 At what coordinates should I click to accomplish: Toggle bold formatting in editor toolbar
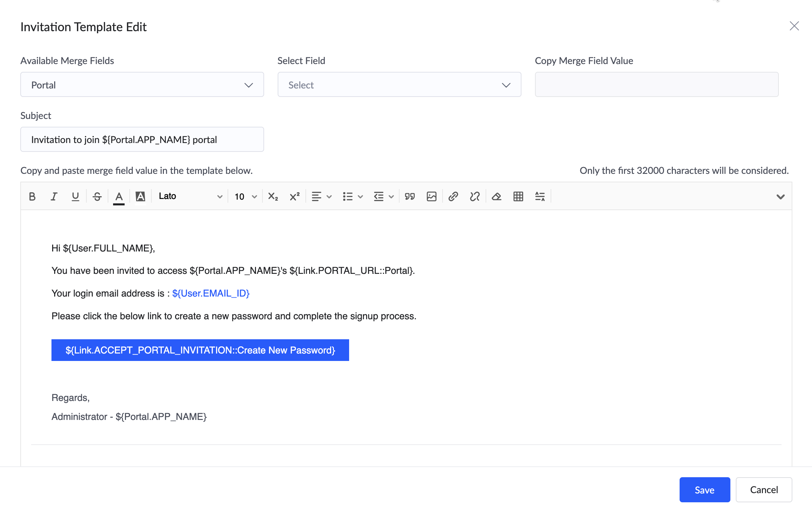coord(32,196)
